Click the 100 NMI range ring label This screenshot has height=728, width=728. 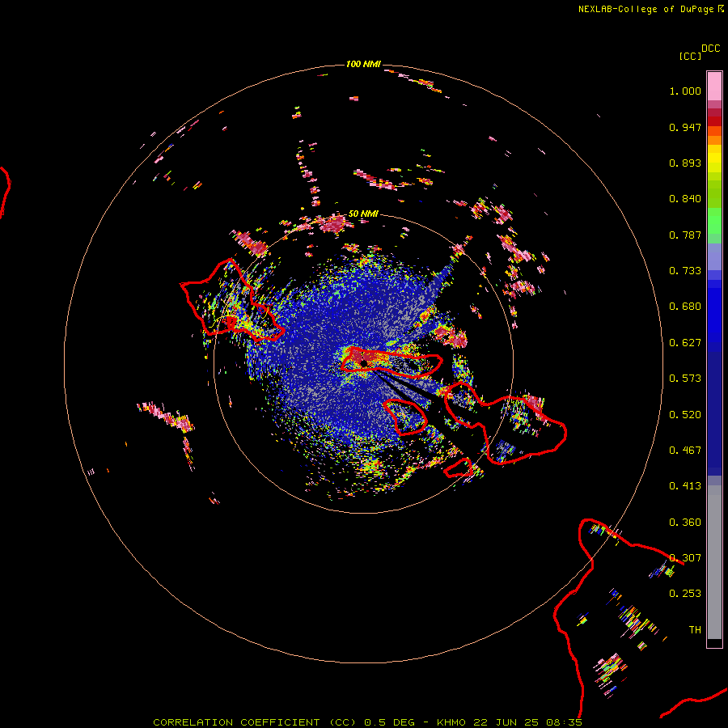click(x=363, y=64)
